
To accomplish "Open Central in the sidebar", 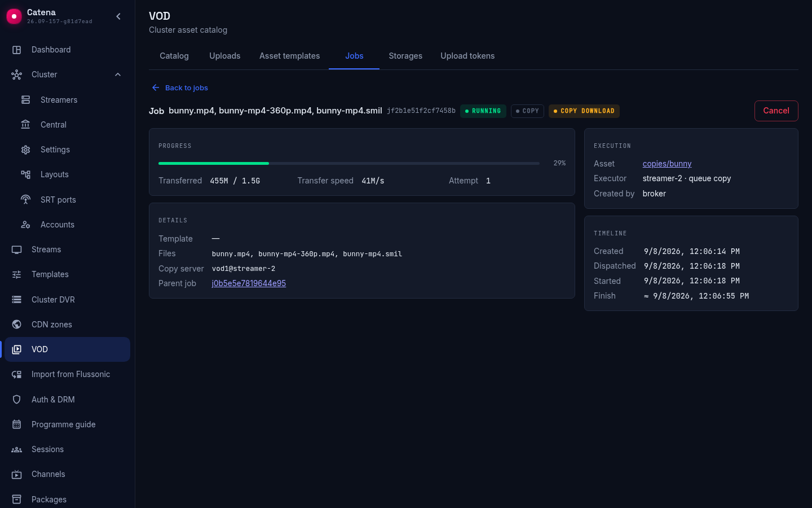I will click(68, 125).
